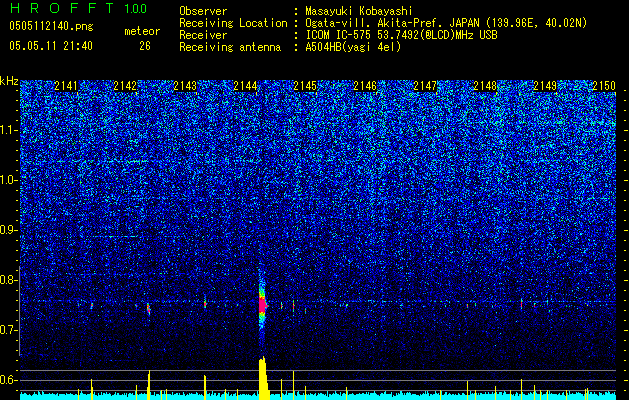Click the "Receiving Location" label
This screenshot has height=400, width=629.
pos(233,23)
